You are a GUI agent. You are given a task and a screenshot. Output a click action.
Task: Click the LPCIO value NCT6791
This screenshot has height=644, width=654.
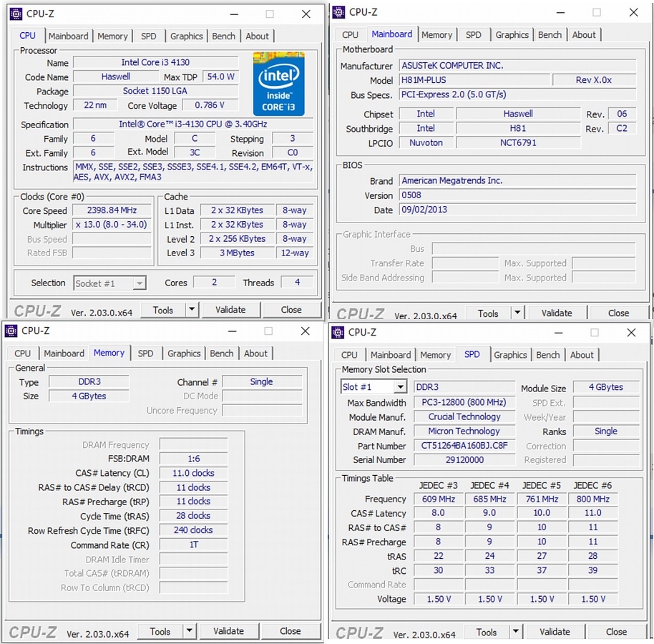pos(518,142)
